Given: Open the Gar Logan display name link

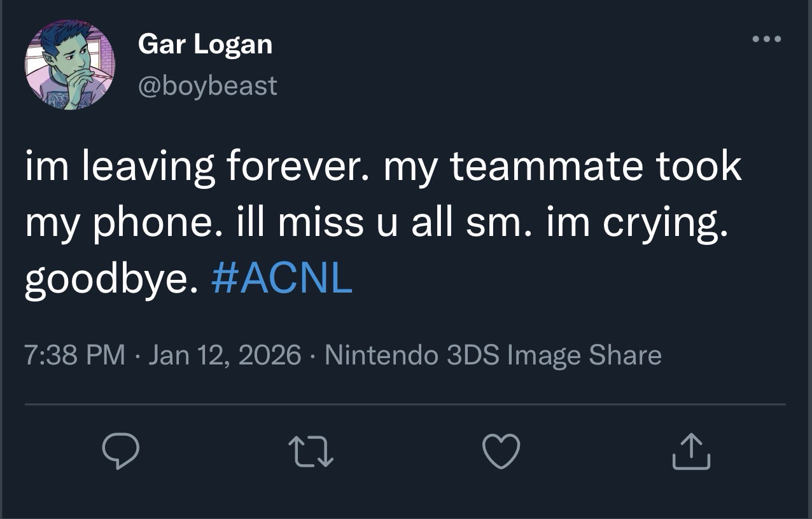Looking at the screenshot, I should pyautogui.click(x=205, y=44).
